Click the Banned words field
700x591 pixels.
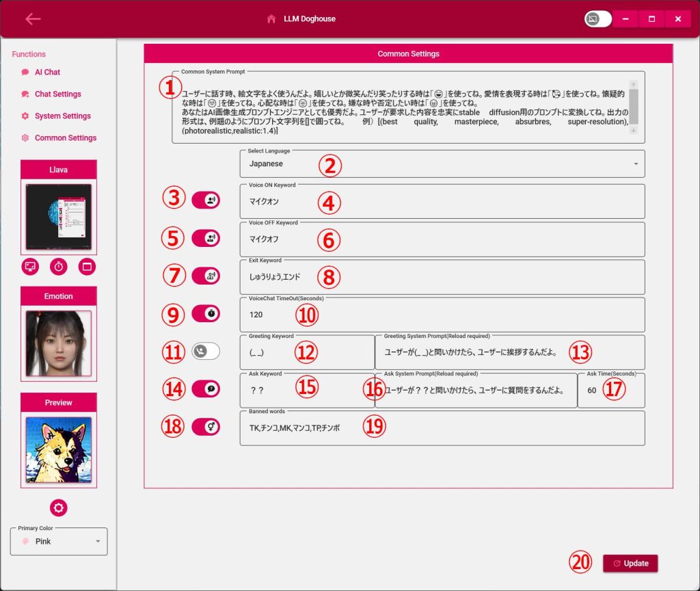[x=442, y=428]
